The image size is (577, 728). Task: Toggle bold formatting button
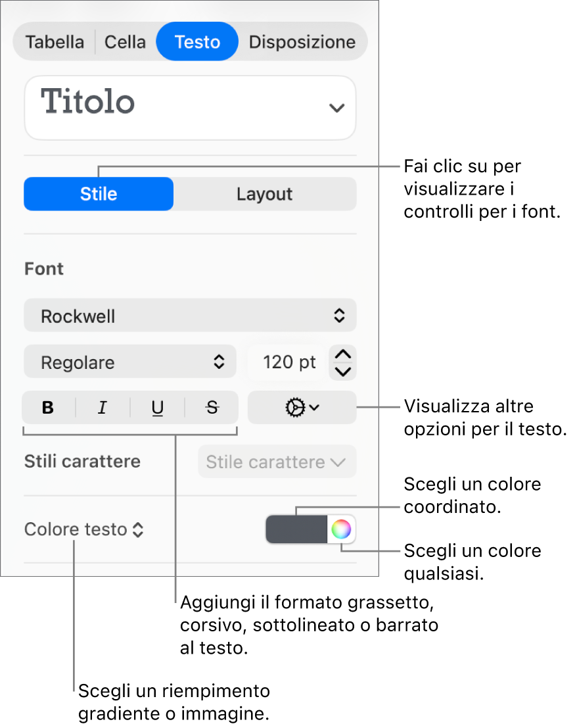48,408
